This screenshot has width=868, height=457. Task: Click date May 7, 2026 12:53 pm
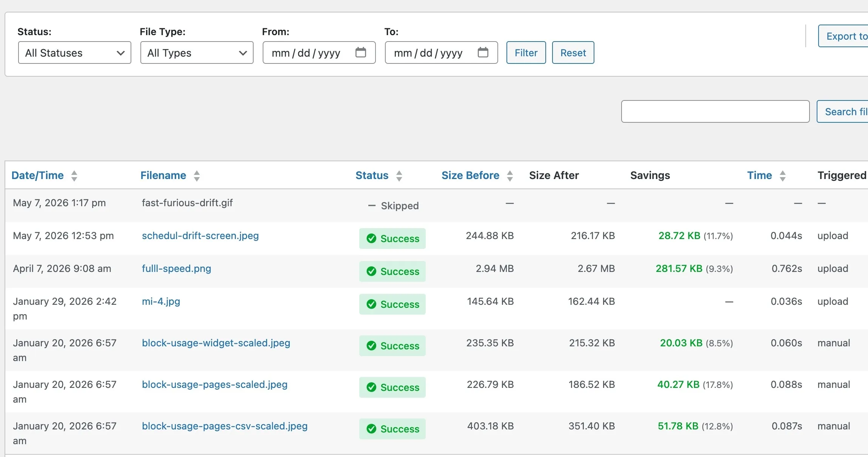pyautogui.click(x=63, y=236)
